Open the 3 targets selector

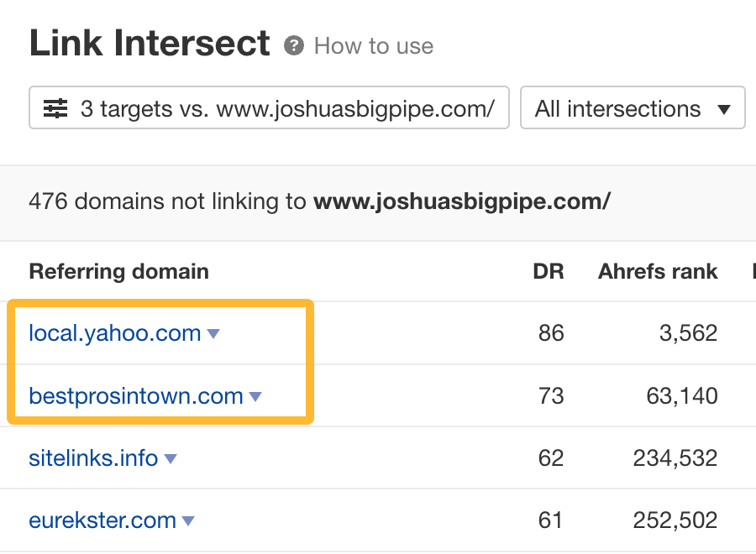(269, 107)
